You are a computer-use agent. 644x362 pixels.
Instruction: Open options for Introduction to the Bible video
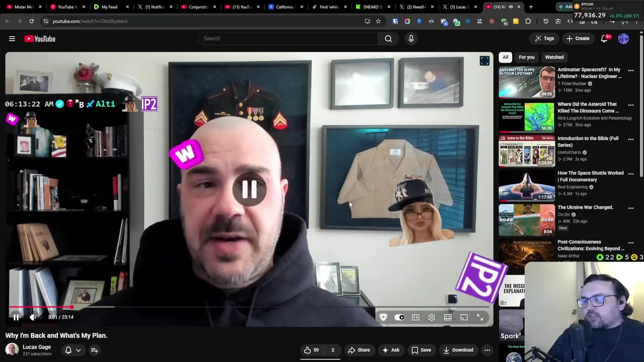[631, 139]
